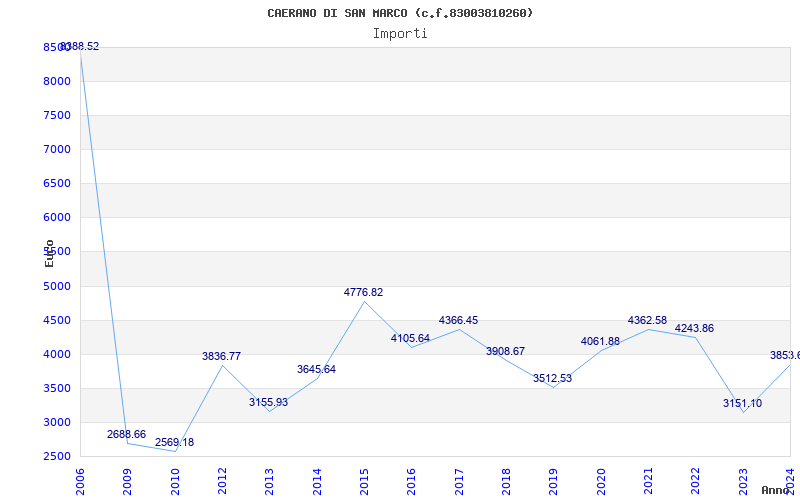This screenshot has width=800, height=500.
Task: Click x-axis year 2022
Action: (x=695, y=481)
